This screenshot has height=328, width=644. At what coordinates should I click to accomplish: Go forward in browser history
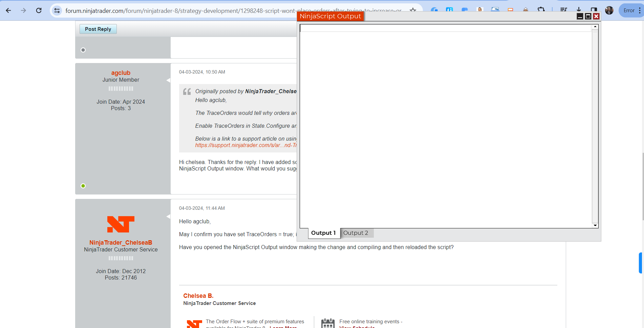[23, 11]
